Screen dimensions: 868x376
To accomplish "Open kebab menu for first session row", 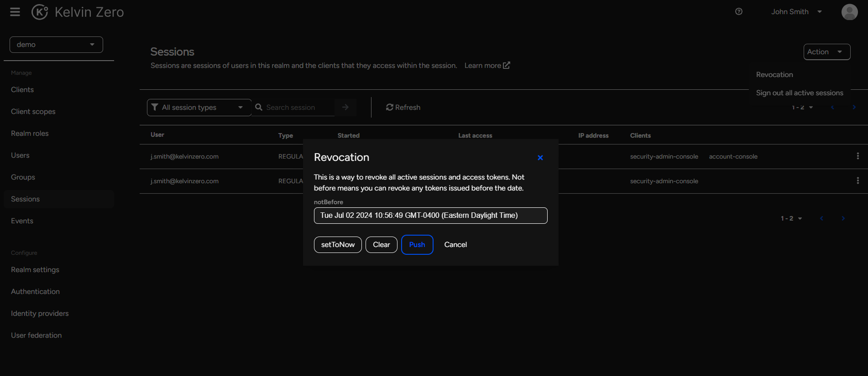I will pyautogui.click(x=858, y=156).
